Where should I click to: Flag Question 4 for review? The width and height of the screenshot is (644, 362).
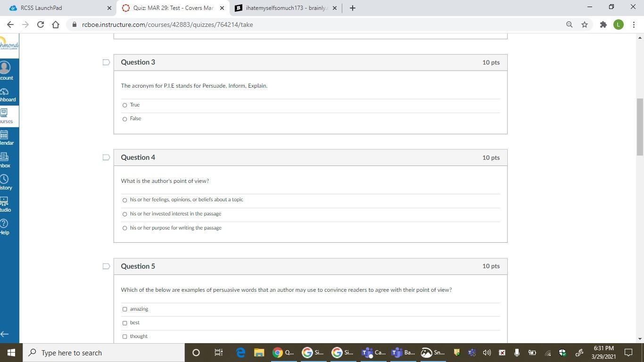[x=106, y=157]
